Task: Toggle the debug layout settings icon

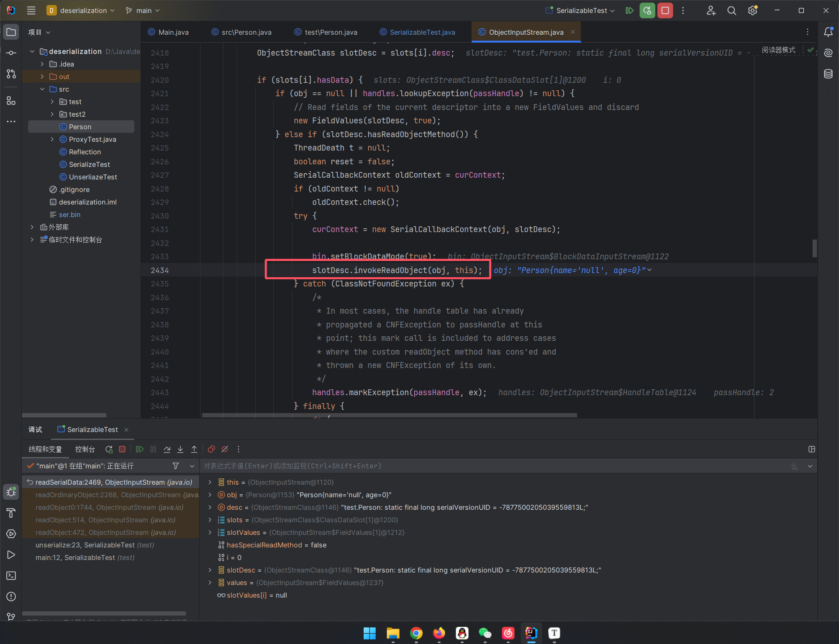Action: 812,449
